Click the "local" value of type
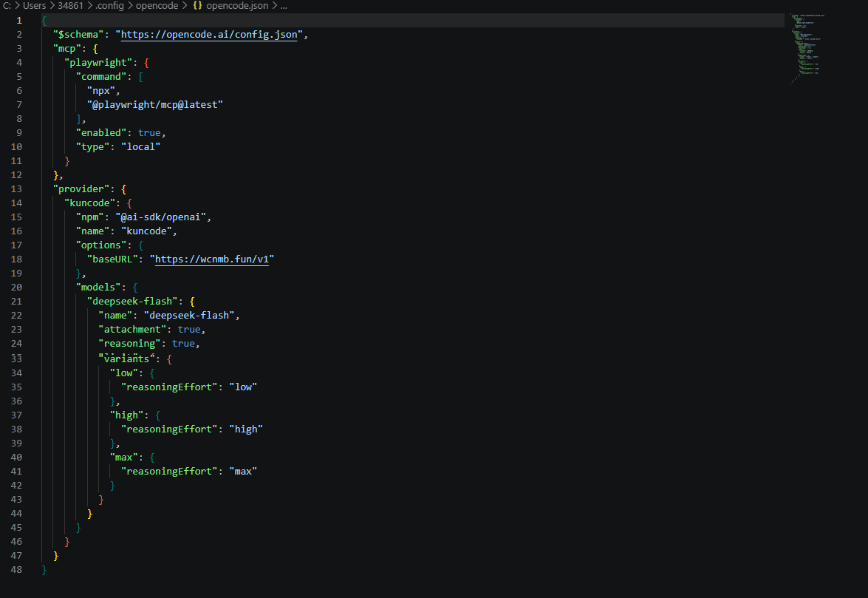868x598 pixels. click(x=140, y=147)
